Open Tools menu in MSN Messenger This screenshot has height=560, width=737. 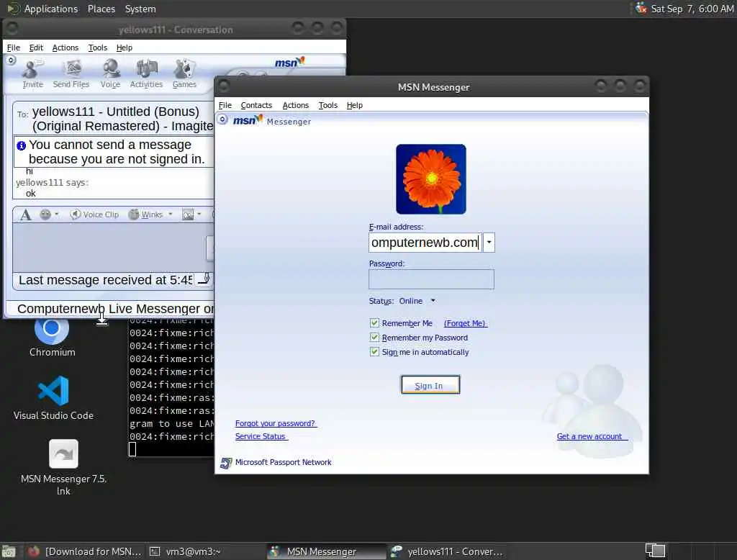(x=328, y=105)
